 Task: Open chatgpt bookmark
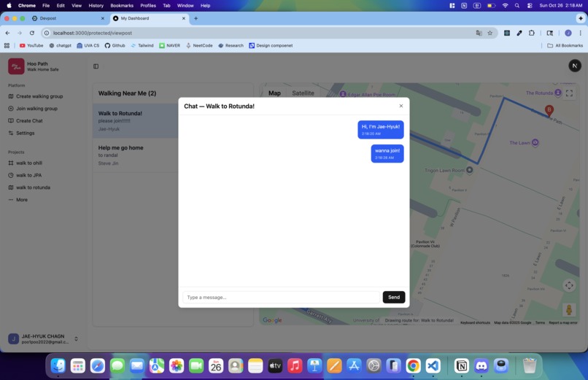coord(60,45)
